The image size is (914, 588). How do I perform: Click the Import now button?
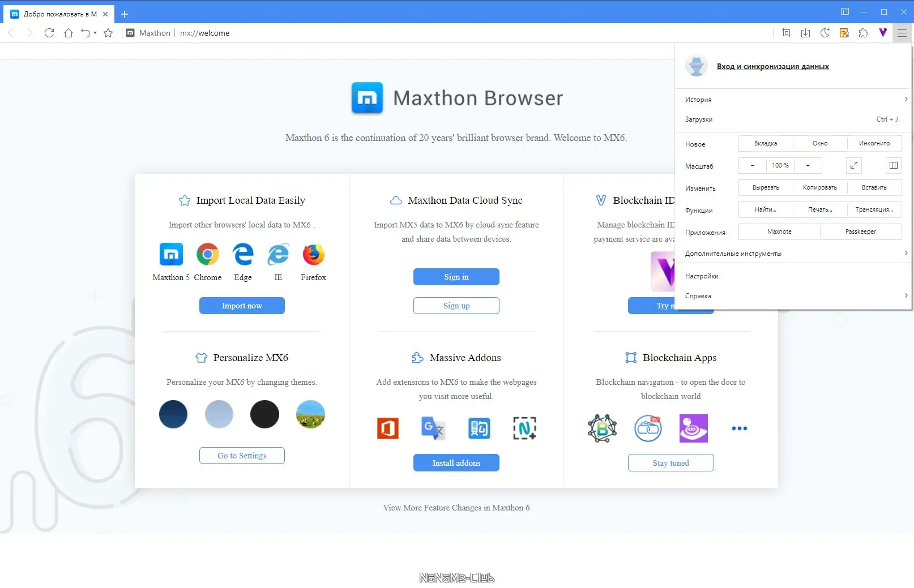242,306
